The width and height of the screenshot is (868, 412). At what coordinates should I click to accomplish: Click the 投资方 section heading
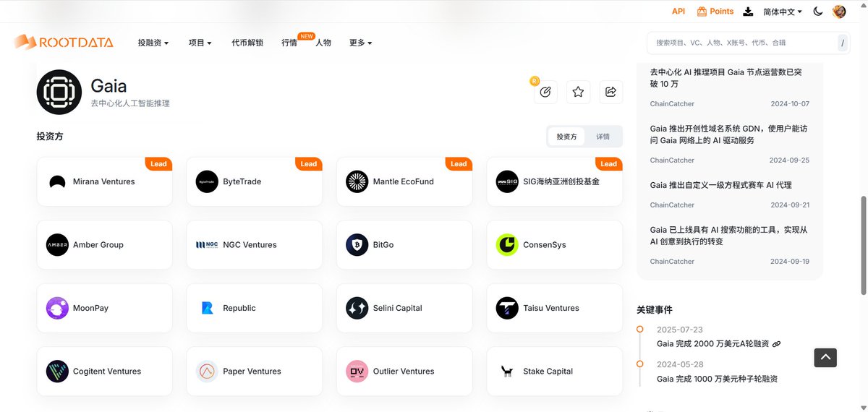click(x=50, y=137)
